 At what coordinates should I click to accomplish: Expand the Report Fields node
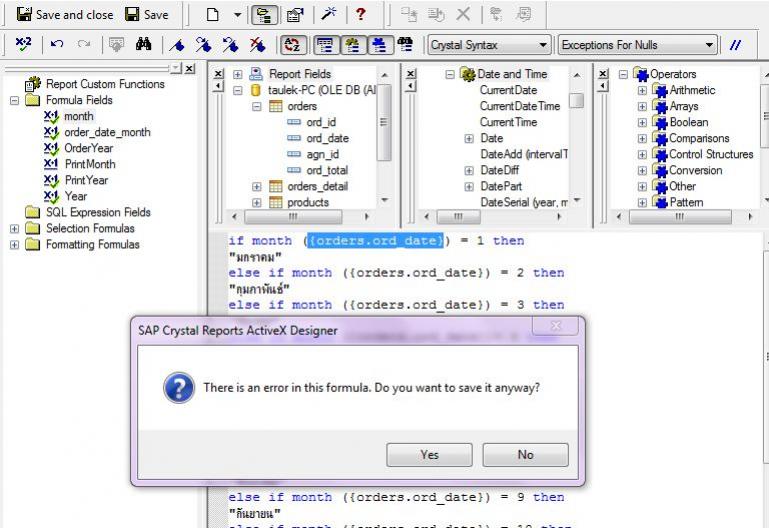click(x=237, y=74)
